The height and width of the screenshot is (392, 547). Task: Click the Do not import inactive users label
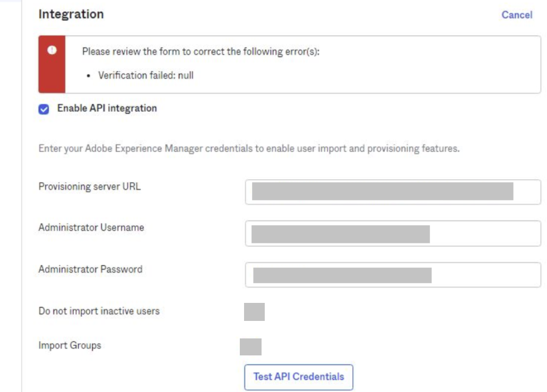pos(99,311)
